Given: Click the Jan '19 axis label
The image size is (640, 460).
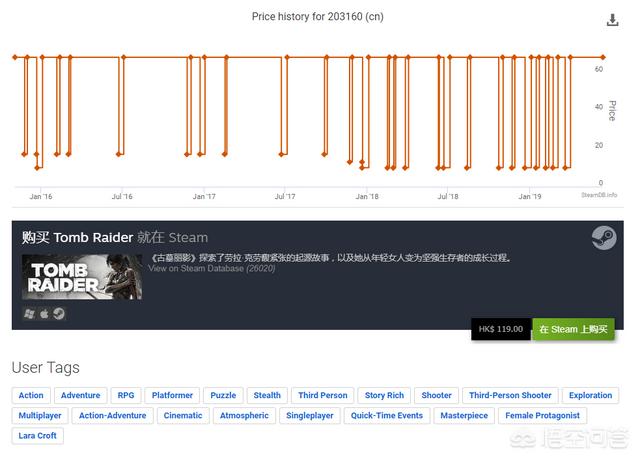Looking at the screenshot, I should tap(530, 197).
